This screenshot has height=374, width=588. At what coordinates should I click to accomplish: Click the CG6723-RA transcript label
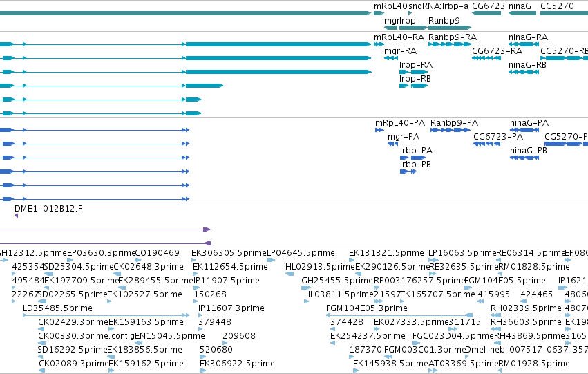tap(497, 50)
